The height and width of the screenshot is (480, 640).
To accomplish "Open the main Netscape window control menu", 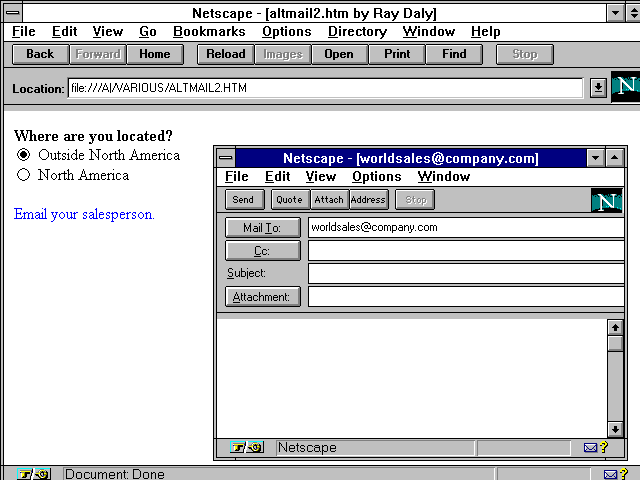I will [12, 13].
